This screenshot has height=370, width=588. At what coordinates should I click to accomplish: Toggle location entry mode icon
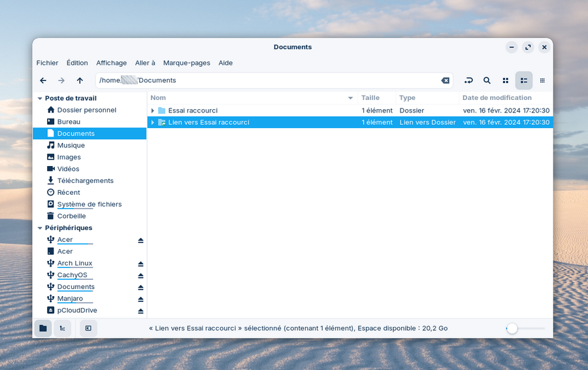[x=468, y=80]
